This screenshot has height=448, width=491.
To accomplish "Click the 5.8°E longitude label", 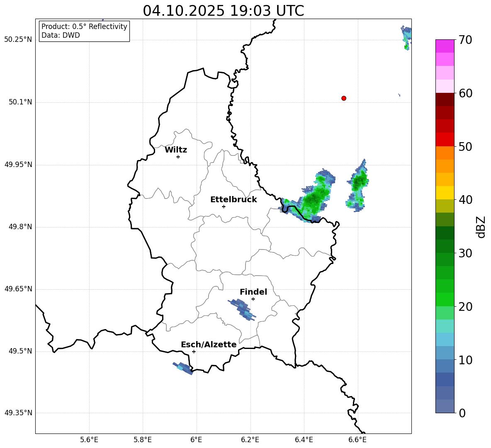I will click(x=143, y=440).
